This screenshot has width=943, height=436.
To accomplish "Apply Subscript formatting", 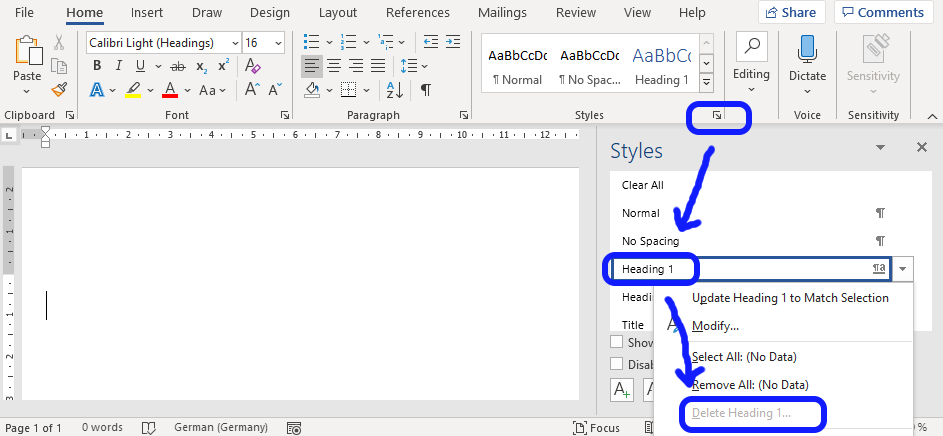I will (202, 66).
